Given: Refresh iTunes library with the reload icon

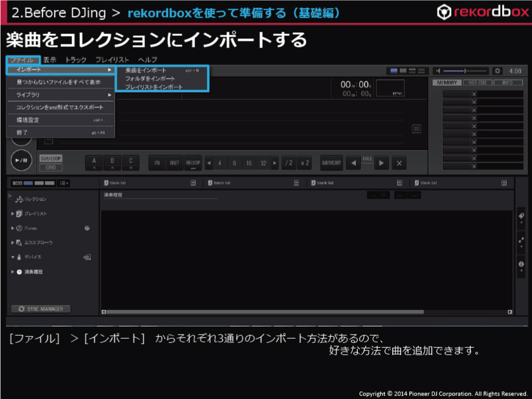Looking at the screenshot, I should (87, 228).
